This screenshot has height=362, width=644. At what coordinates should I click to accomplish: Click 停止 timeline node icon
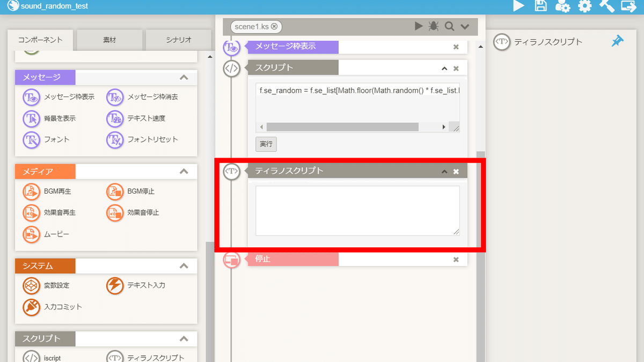pos(231,260)
